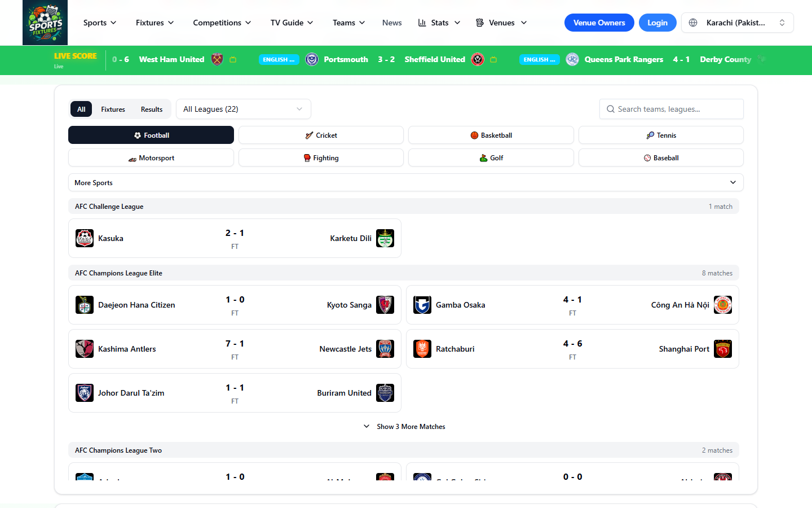The width and height of the screenshot is (812, 508).
Task: Select the Fighting sport filter
Action: [x=321, y=157]
